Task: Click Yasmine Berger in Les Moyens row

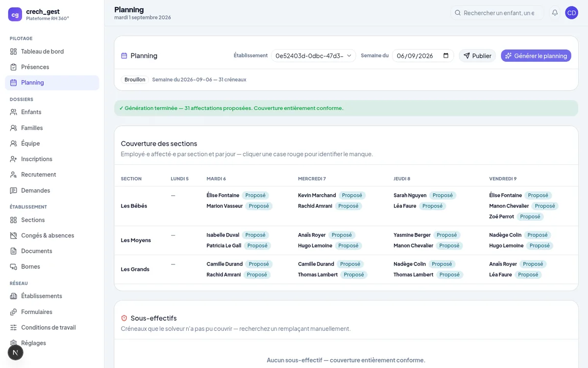Action: 412,235
